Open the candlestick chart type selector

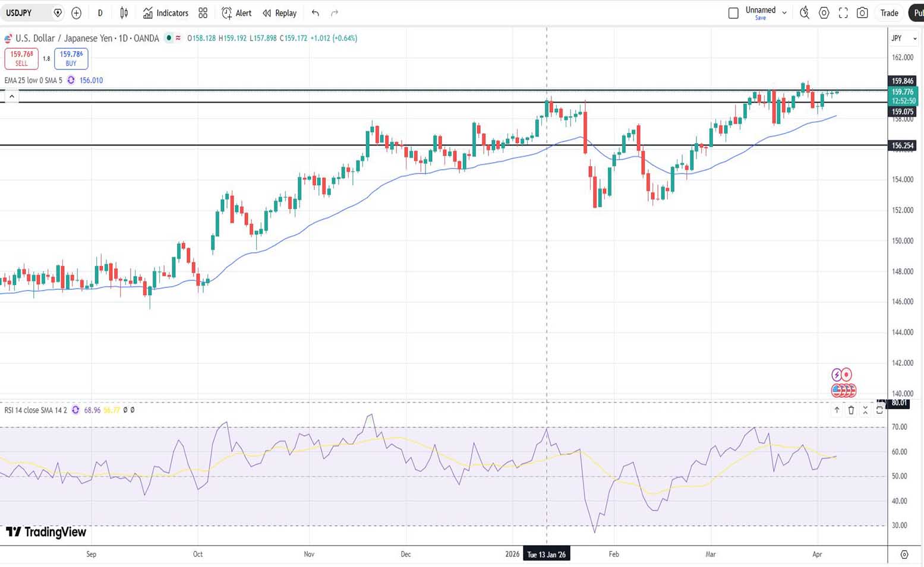124,13
